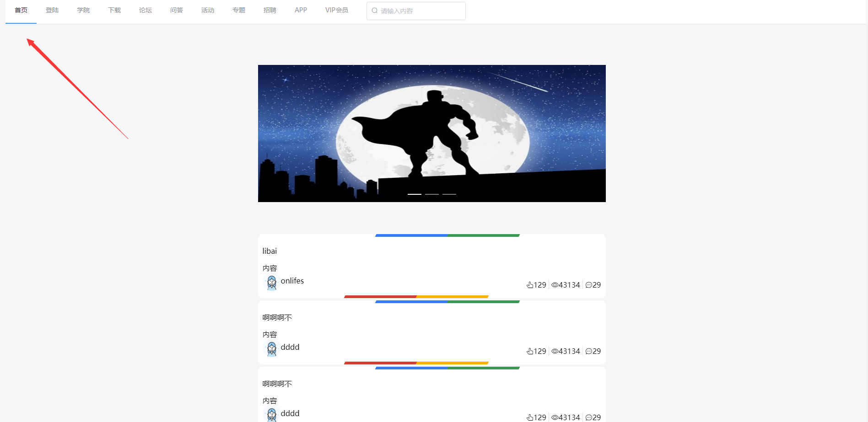868x422 pixels.
Task: Open the VIP会员 page
Action: tap(337, 10)
